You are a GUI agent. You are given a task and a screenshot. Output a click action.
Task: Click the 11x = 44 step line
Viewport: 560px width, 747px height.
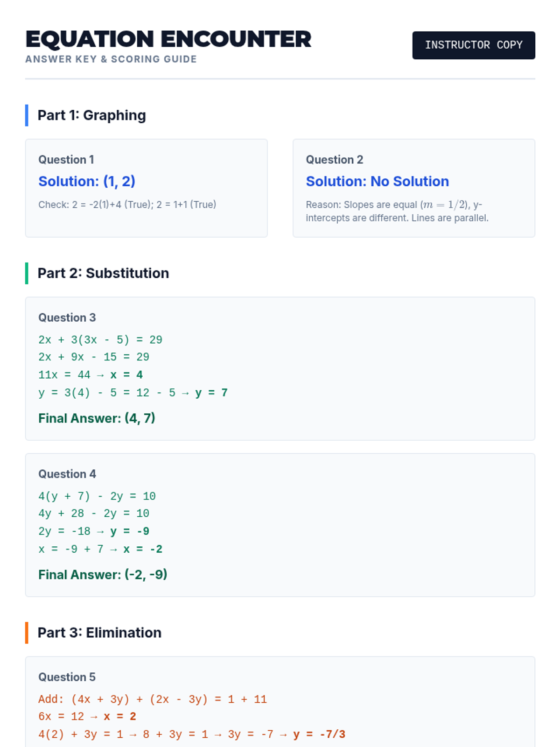point(91,375)
